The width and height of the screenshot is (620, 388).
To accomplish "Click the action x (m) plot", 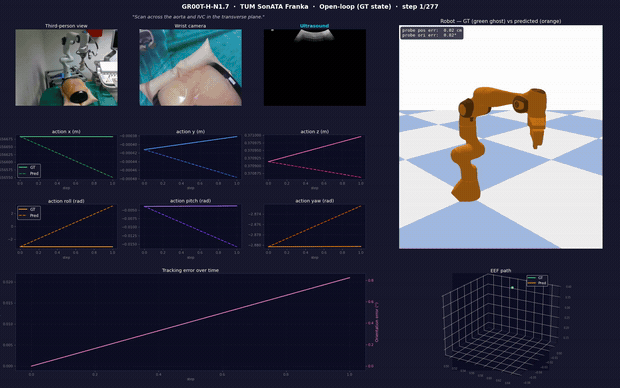I will pos(66,157).
